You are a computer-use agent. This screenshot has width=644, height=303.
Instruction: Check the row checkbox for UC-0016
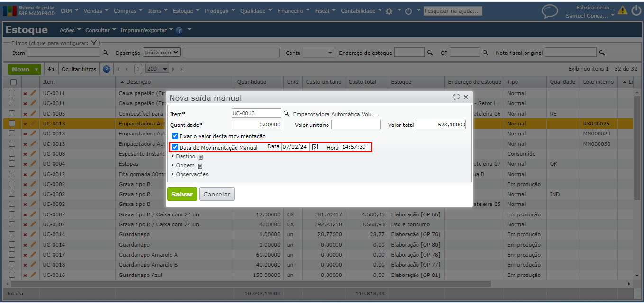[12, 275]
